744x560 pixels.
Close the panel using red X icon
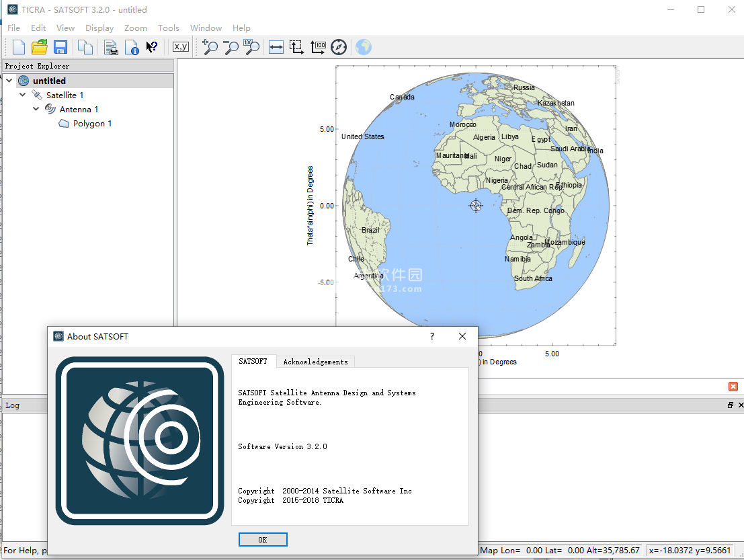click(733, 387)
